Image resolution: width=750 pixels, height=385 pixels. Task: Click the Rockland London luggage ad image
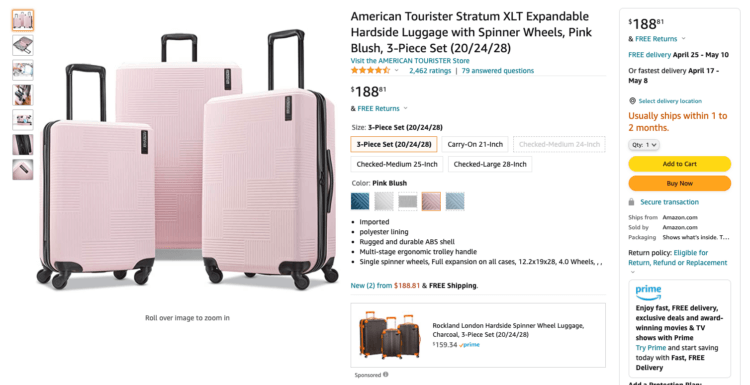390,335
